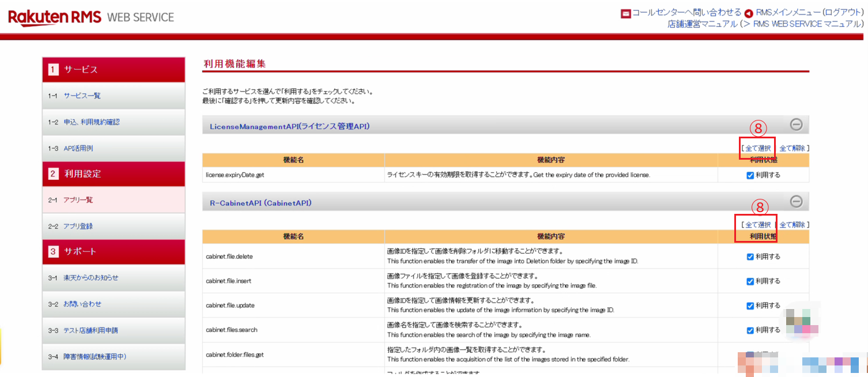Click the 2 利用設定 section header
Image resolution: width=868 pixels, height=377 pixels.
coord(114,174)
